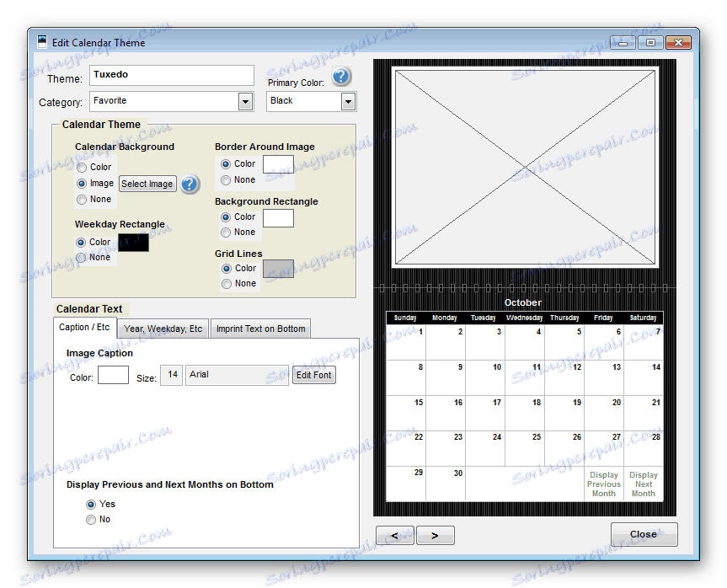Click the Edit Font button
The image size is (727, 588).
point(314,375)
